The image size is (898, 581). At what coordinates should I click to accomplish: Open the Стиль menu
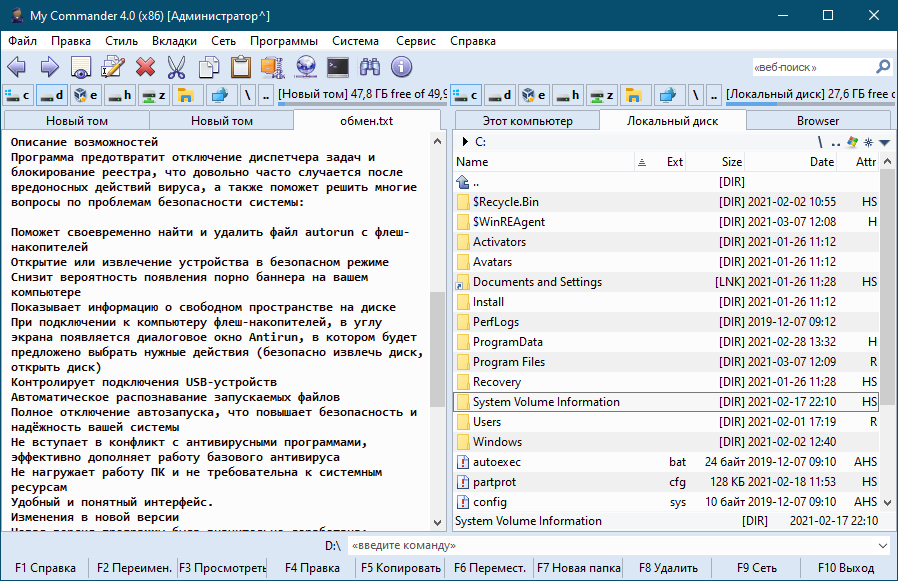coord(121,41)
